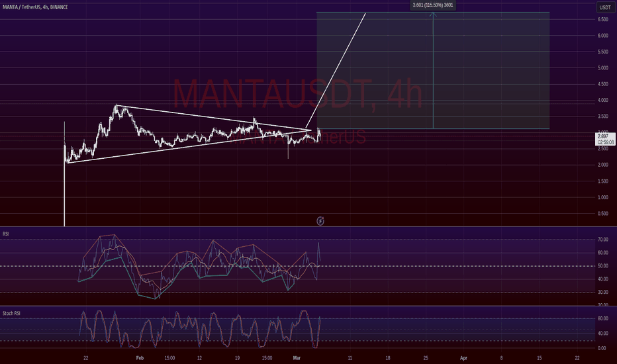Click the 4.500 price axis label
The height and width of the screenshot is (364, 617).
[x=602, y=84]
